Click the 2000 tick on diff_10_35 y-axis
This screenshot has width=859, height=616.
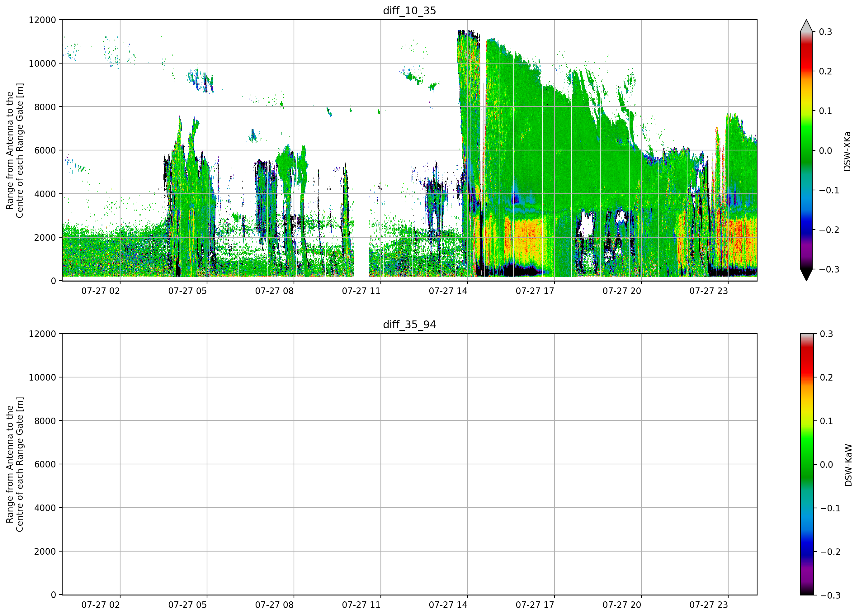[x=45, y=238]
